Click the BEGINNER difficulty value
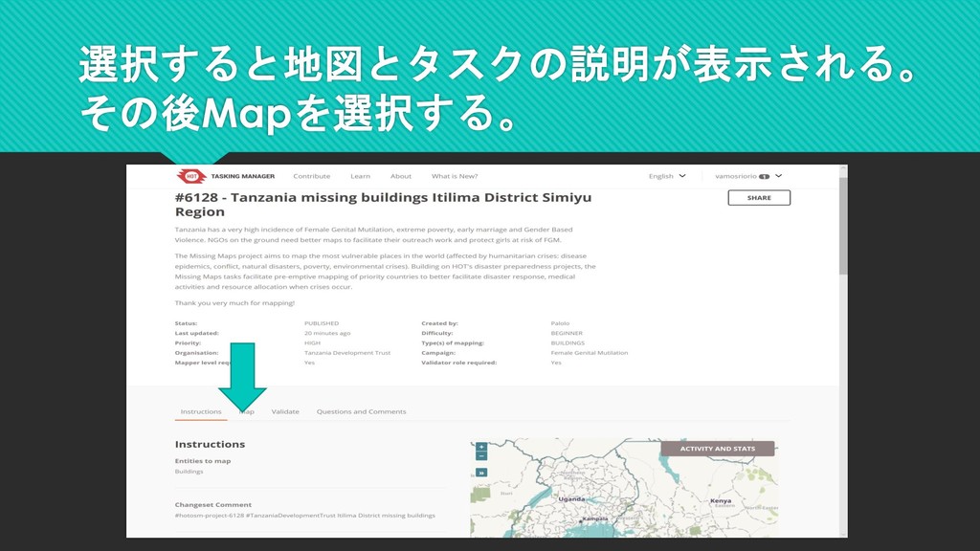Viewport: 980px width, 551px height. (x=567, y=333)
